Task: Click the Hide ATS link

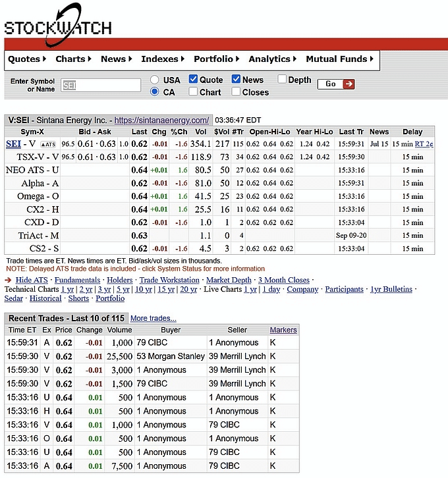Action: 32,280
